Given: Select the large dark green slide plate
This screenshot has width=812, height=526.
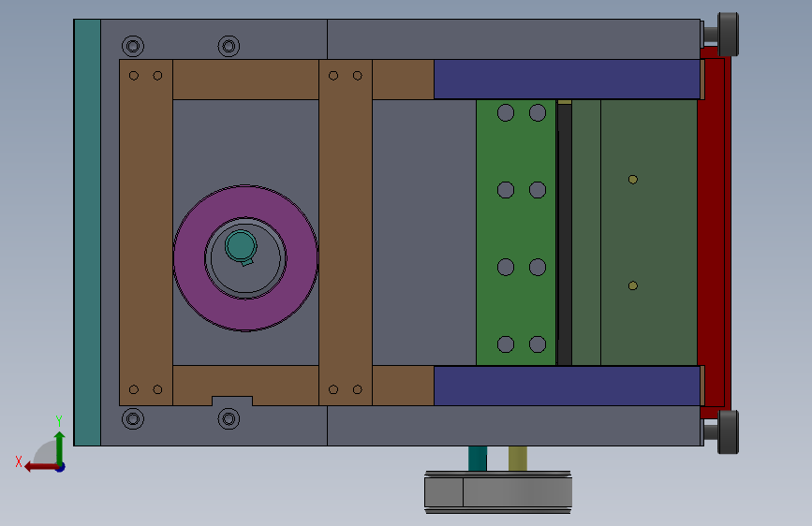Looking at the screenshot, I should [x=648, y=232].
